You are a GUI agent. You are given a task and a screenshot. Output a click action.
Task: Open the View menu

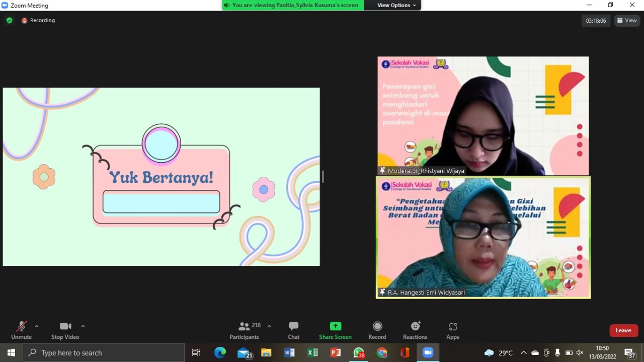tap(627, 20)
